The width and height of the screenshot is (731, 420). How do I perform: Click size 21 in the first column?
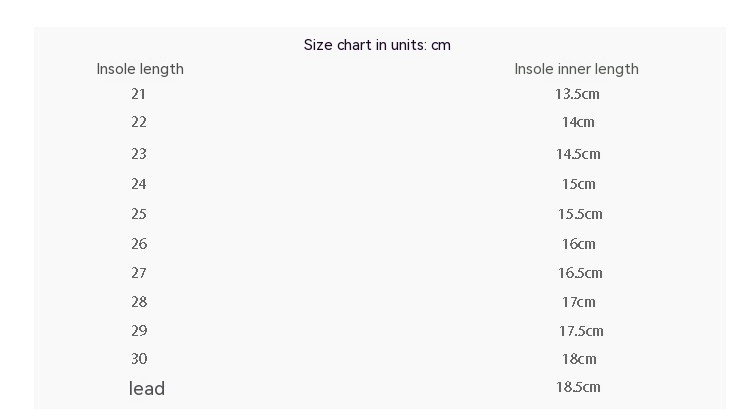click(x=138, y=94)
